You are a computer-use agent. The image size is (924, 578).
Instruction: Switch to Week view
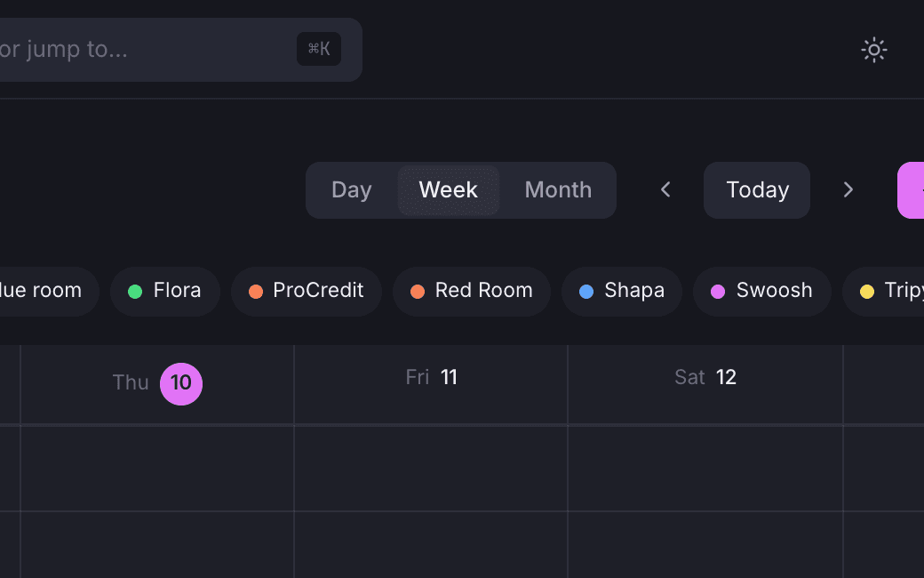click(449, 190)
